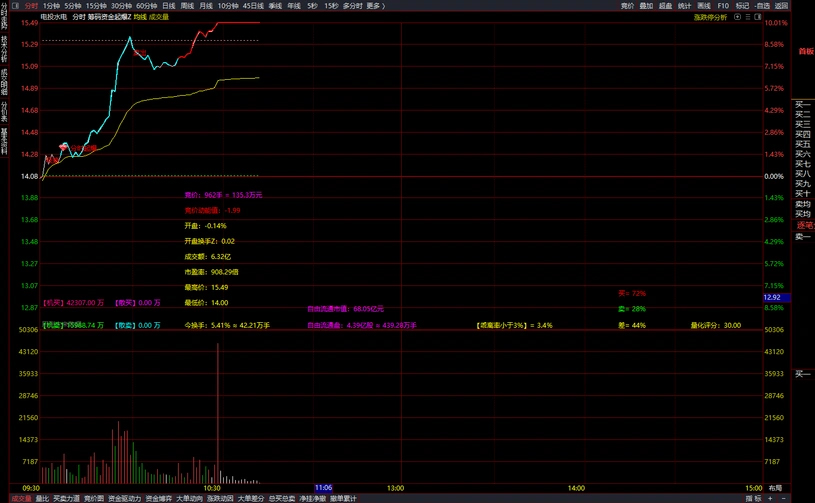Open the 基本资料 left sidebar tab
Image resolution: width=815 pixels, height=503 pixels.
pyautogui.click(x=4, y=141)
